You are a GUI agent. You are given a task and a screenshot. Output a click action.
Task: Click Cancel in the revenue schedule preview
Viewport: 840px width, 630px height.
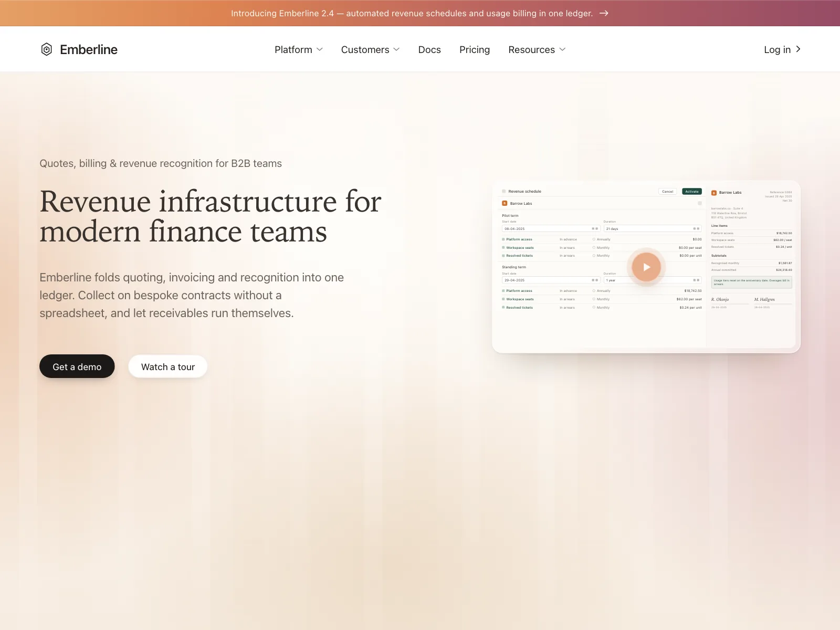(x=667, y=192)
